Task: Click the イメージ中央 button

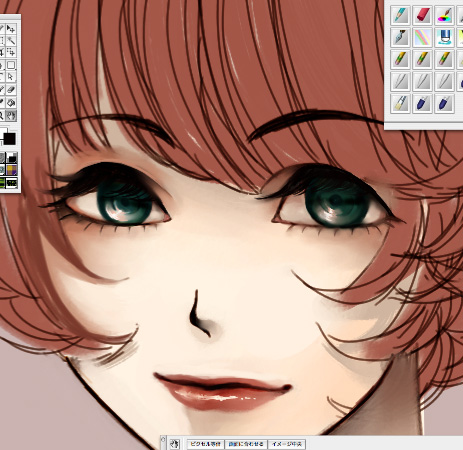Action: click(x=287, y=444)
